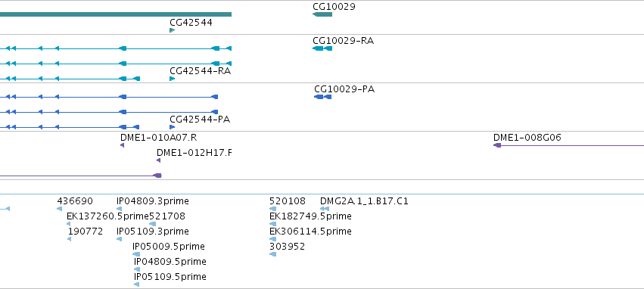
Task: Select the 520108 feature marker
Action: point(272,209)
